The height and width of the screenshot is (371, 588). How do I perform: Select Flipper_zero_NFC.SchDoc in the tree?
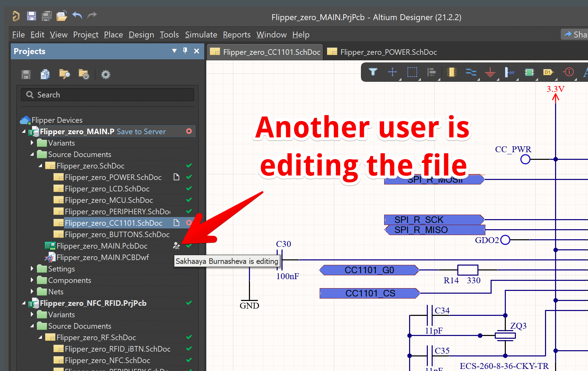(107, 360)
